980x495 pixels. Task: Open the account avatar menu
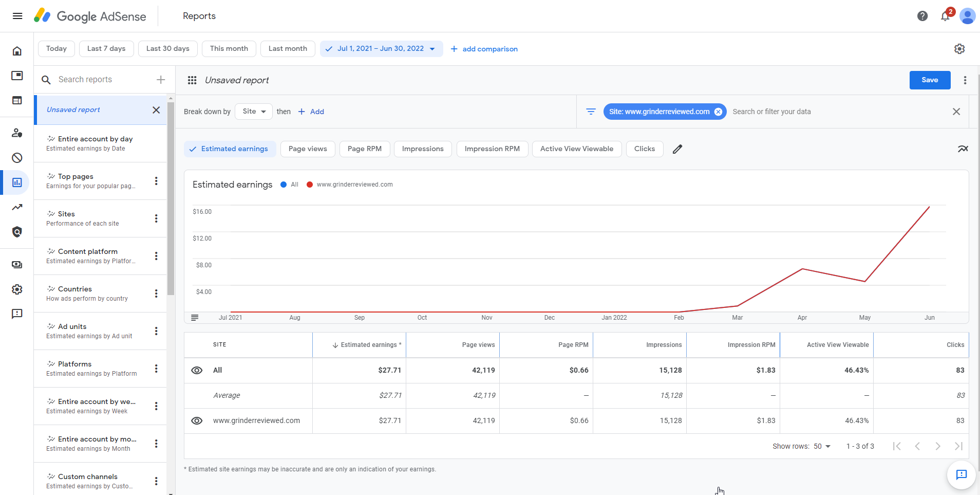(x=968, y=16)
